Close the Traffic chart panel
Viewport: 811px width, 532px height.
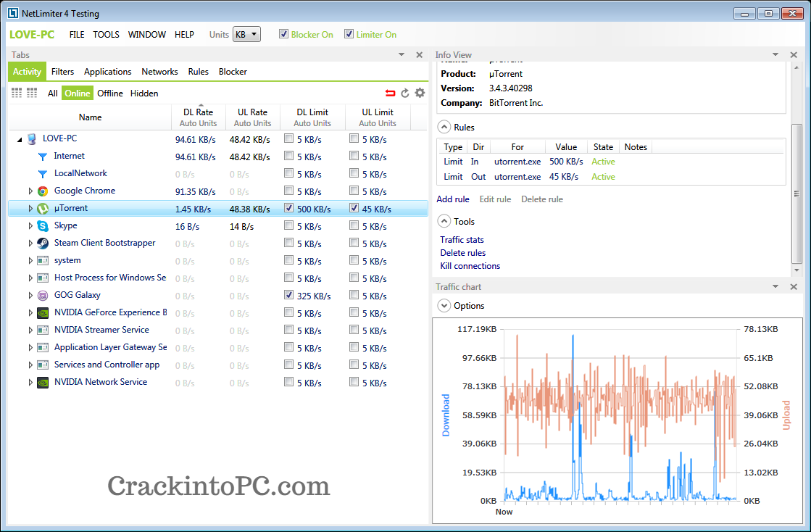pos(794,286)
